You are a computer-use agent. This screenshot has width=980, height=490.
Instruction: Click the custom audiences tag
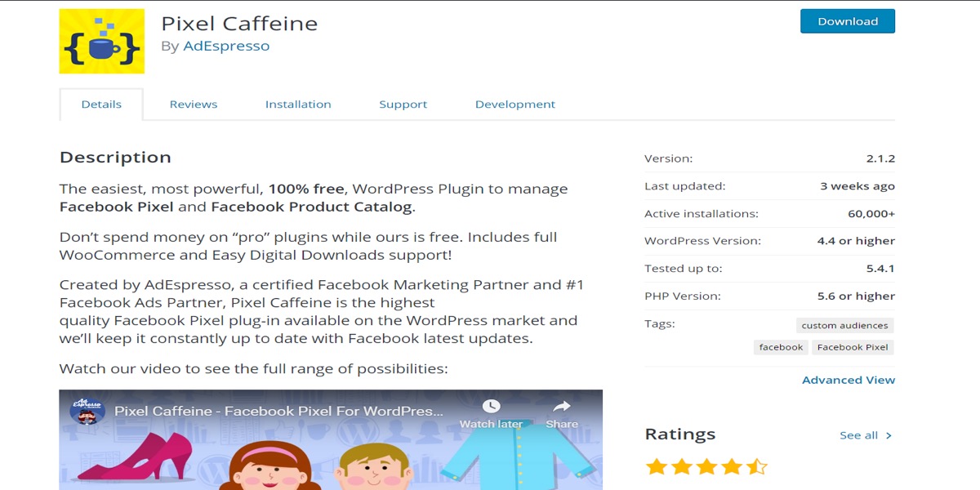pyautogui.click(x=844, y=326)
